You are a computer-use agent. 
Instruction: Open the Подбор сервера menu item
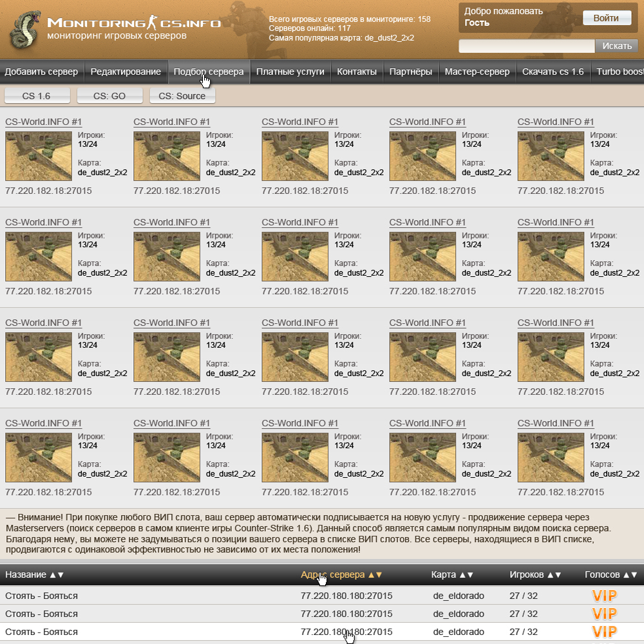point(209,71)
